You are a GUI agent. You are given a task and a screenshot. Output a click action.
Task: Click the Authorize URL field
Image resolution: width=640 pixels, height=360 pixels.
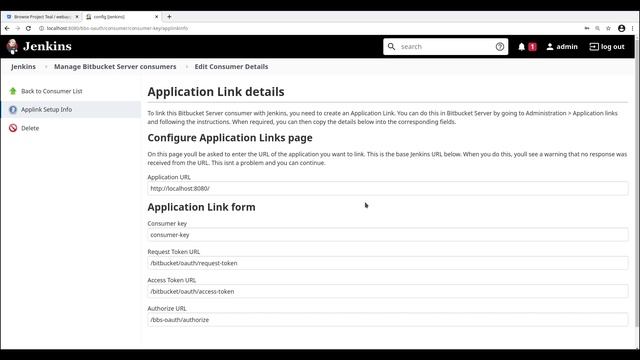388,320
